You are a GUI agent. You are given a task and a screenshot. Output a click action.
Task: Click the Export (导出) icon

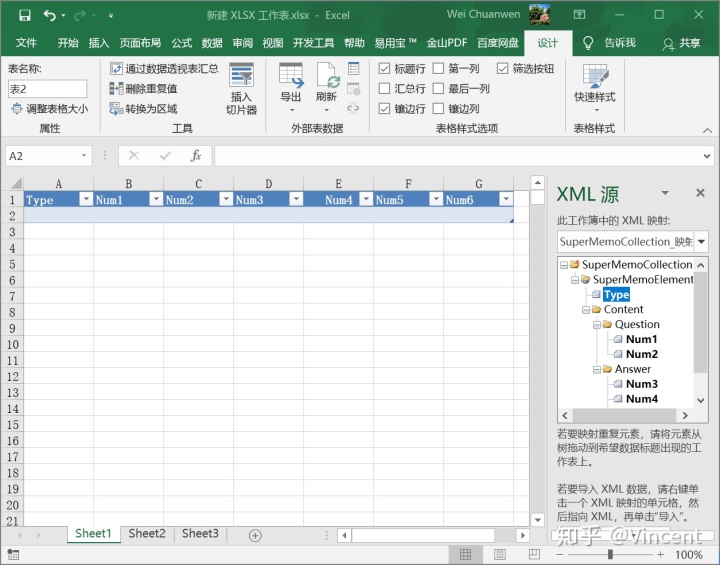[291, 75]
